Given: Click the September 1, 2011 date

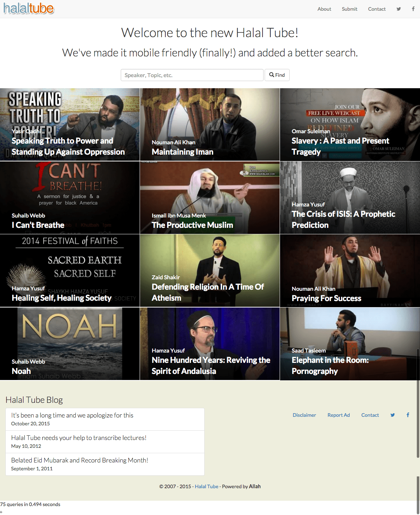Looking at the screenshot, I should [x=32, y=469].
